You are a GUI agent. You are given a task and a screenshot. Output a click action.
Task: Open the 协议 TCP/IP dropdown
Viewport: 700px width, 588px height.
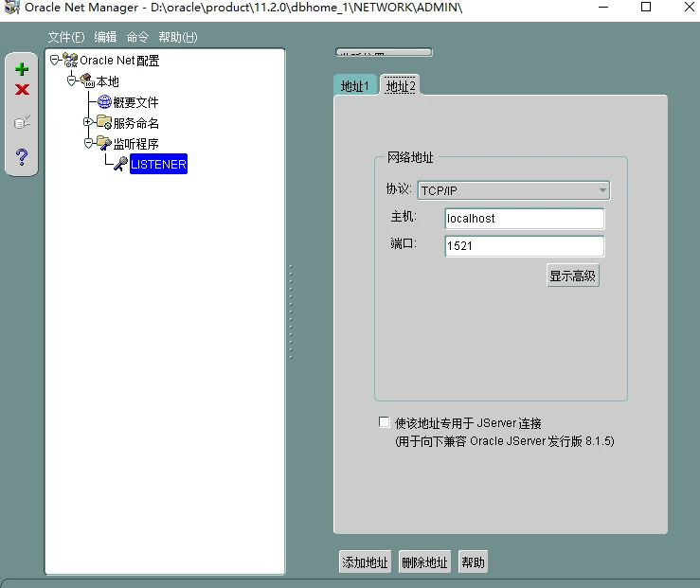point(513,190)
